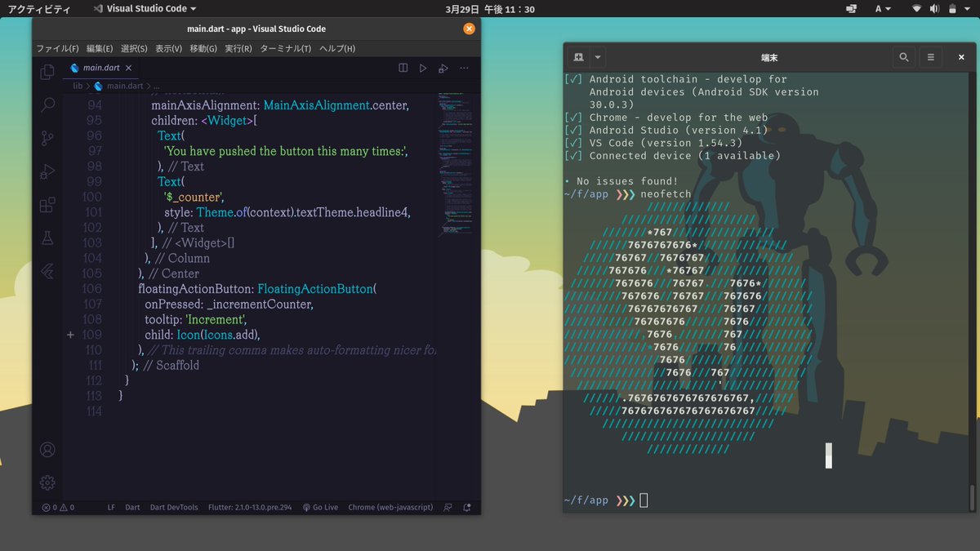This screenshot has width=980, height=551.
Task: Open the Extensions view
Action: coord(47,205)
